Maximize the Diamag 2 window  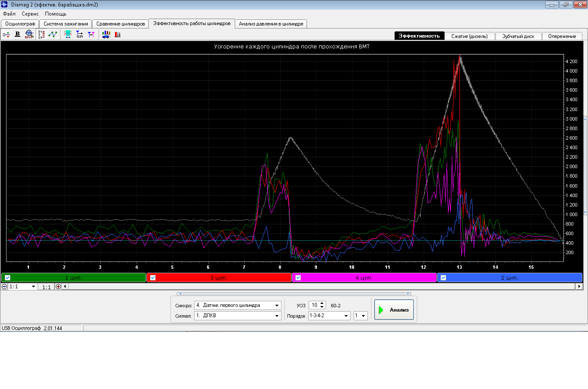coord(566,5)
